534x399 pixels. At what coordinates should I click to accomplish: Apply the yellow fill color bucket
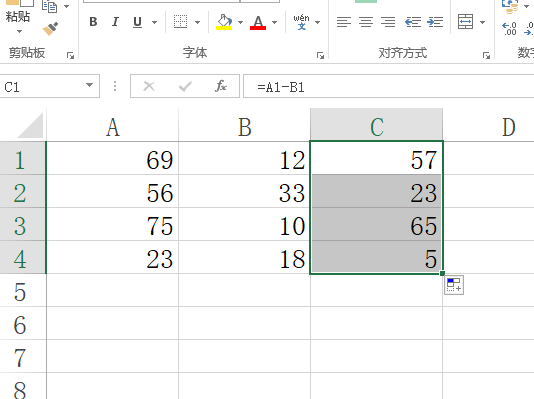tap(224, 22)
